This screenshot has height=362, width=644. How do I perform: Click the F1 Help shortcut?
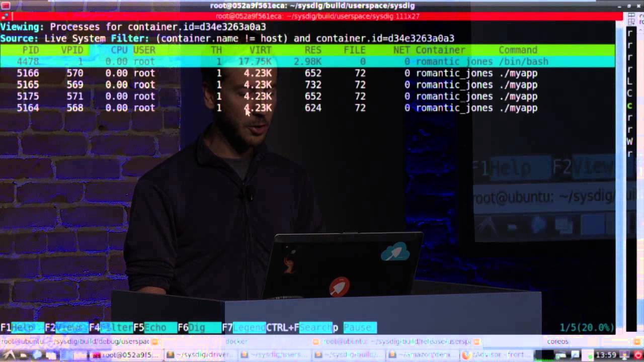click(22, 328)
